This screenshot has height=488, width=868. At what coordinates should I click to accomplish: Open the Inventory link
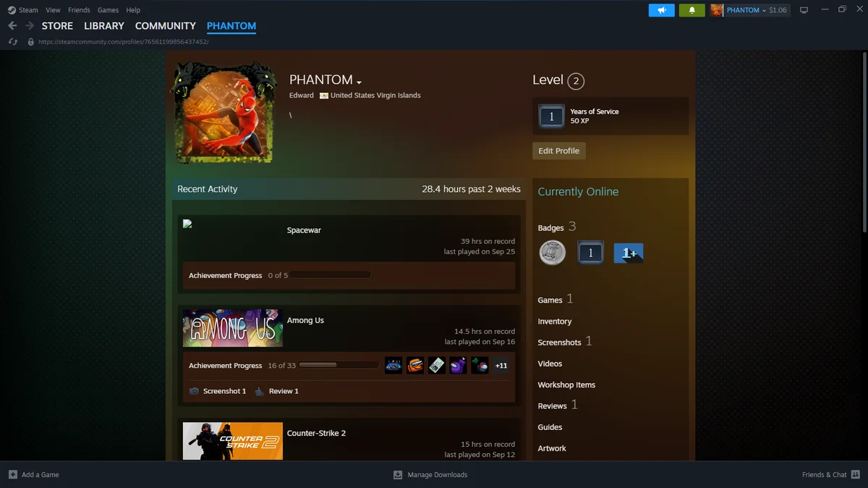tap(555, 321)
